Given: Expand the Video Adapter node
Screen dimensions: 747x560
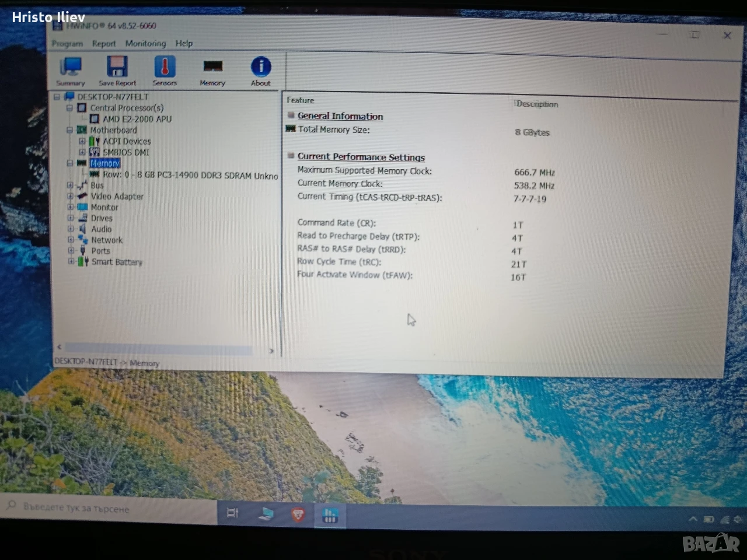Looking at the screenshot, I should click(x=70, y=197).
